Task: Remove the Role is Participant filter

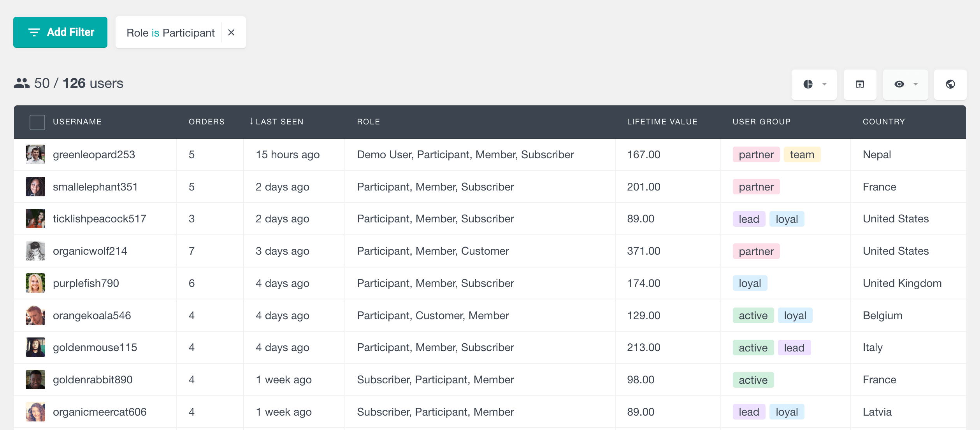Action: coord(232,31)
